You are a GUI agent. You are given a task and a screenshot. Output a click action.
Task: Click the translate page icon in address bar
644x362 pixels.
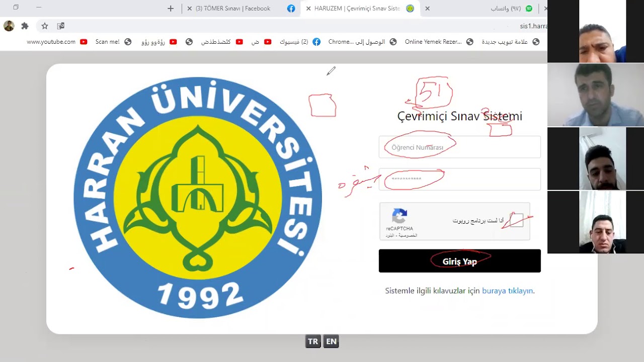(x=61, y=26)
